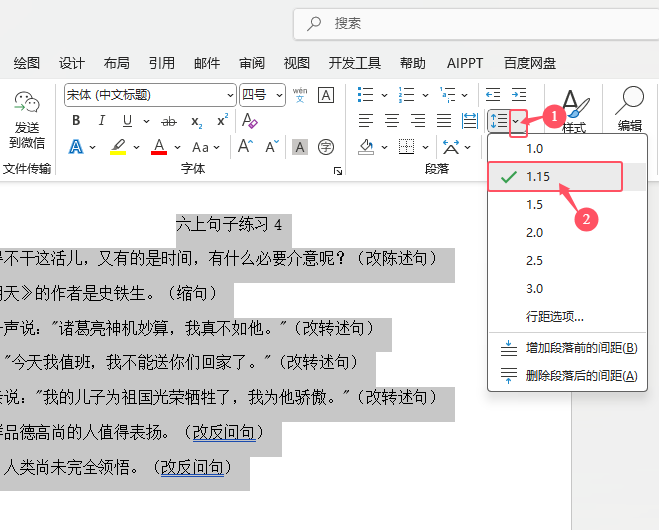Click the title text 六上句子练习 4
Screen dimensions: 659x530
pyautogui.click(x=229, y=224)
